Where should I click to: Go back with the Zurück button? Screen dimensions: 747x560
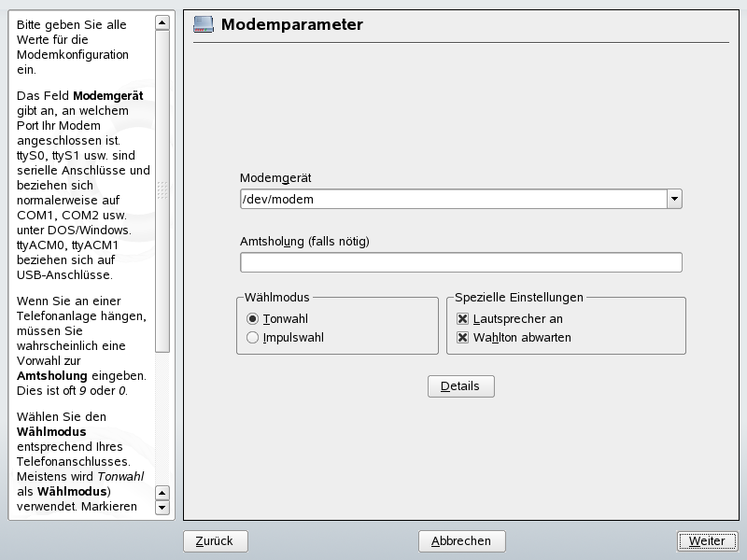(216, 541)
